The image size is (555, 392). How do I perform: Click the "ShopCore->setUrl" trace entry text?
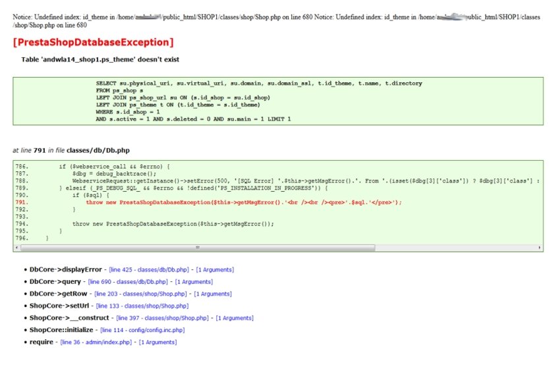[59, 306]
